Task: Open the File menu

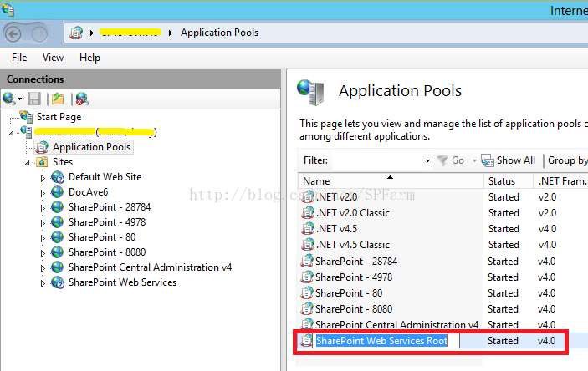Action: (x=19, y=58)
